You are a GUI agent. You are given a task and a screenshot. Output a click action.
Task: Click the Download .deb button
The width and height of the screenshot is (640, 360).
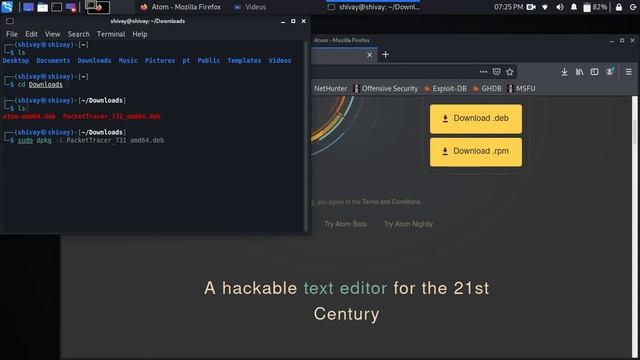(476, 119)
